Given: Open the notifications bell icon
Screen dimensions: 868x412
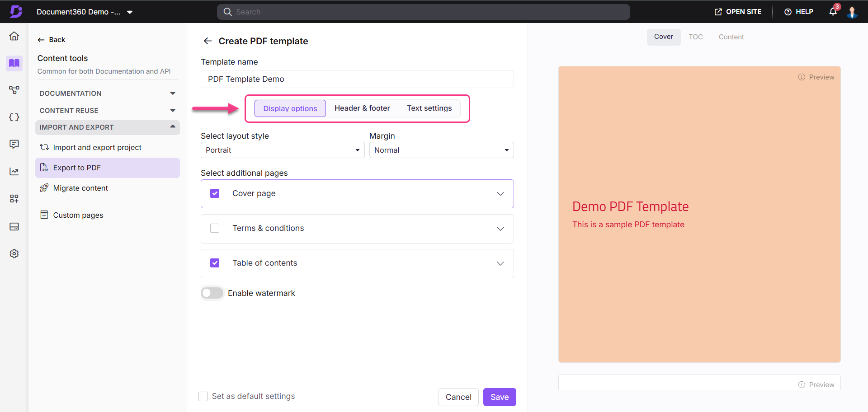Looking at the screenshot, I should coord(833,12).
